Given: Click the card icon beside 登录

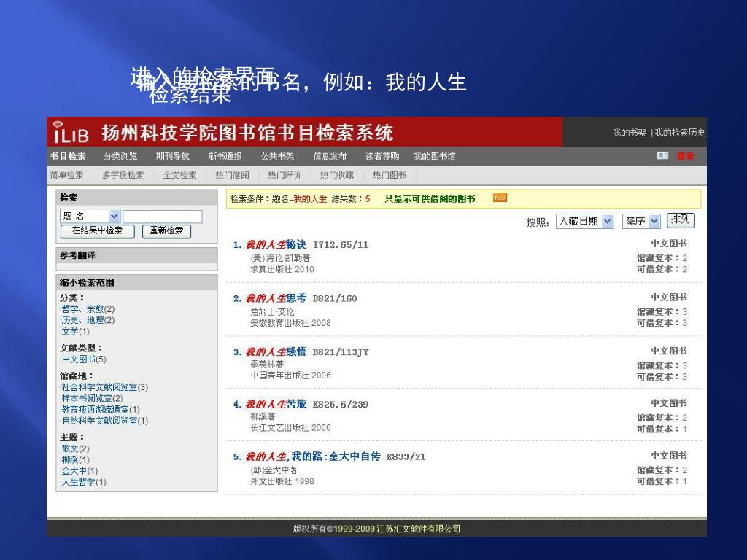Looking at the screenshot, I should point(662,156).
